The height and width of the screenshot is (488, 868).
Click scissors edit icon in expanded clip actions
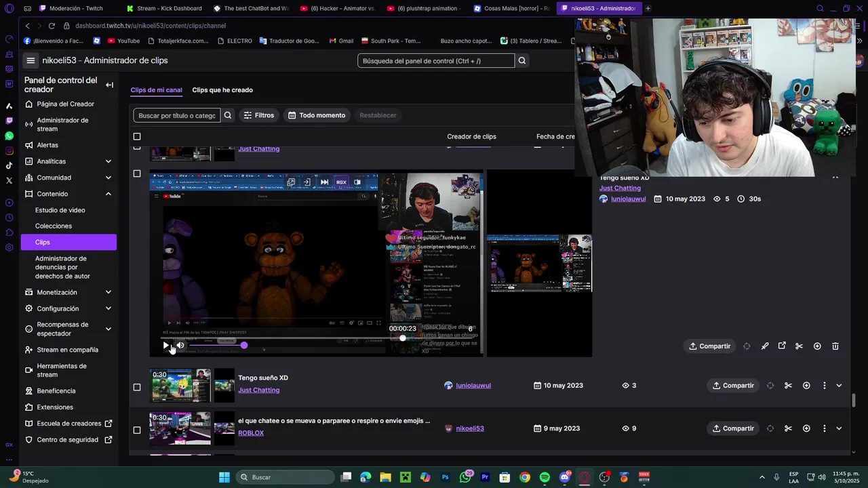coord(799,346)
